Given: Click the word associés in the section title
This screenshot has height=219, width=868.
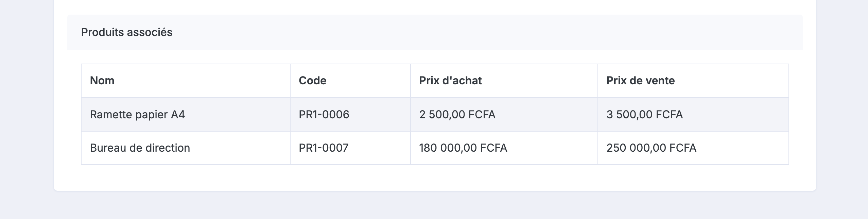Looking at the screenshot, I should point(150,32).
